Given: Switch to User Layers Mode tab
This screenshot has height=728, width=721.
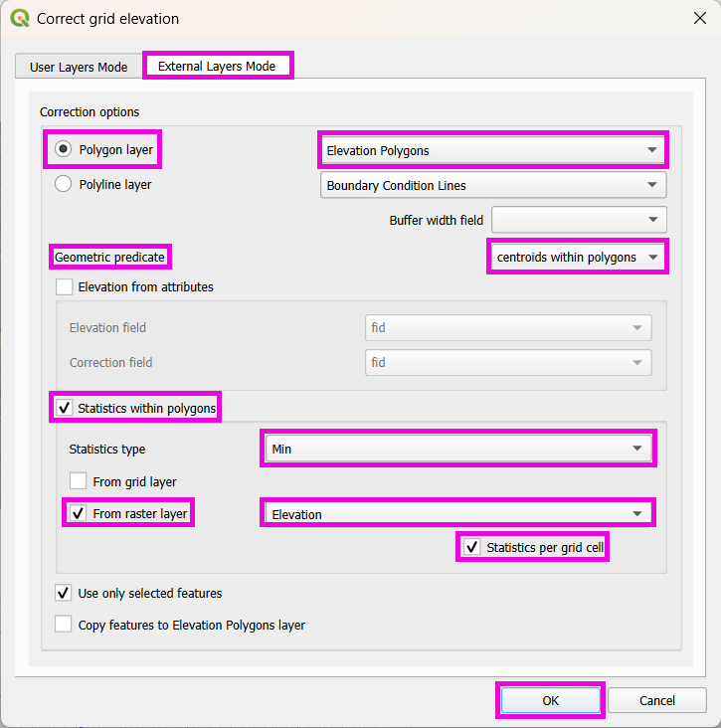Looking at the screenshot, I should point(79,67).
